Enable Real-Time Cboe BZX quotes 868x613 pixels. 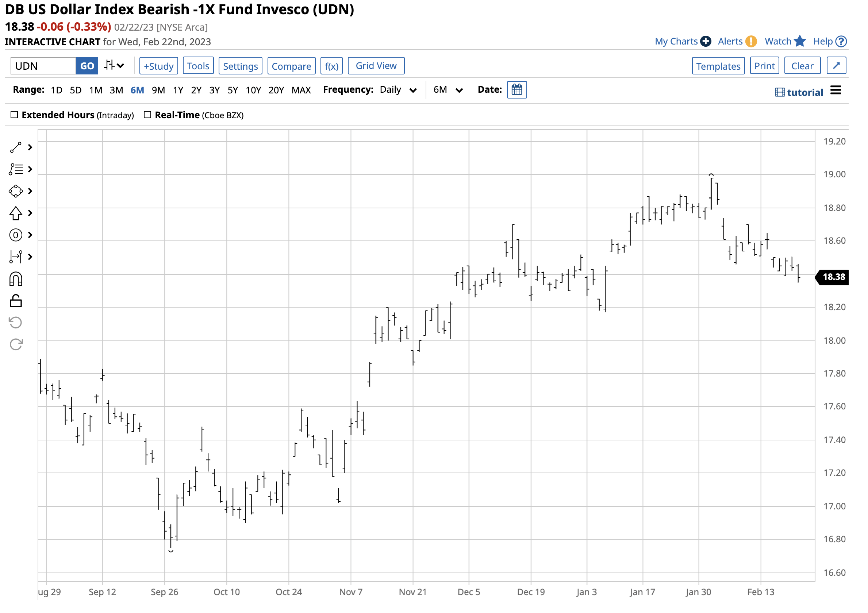[147, 115]
